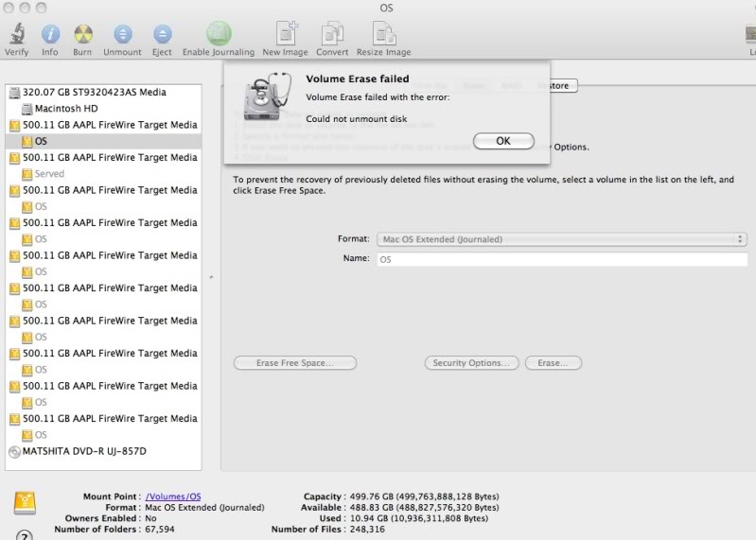Screen dimensions: 756x540
Task: Click the Resize Image toolbar icon
Action: [x=384, y=34]
